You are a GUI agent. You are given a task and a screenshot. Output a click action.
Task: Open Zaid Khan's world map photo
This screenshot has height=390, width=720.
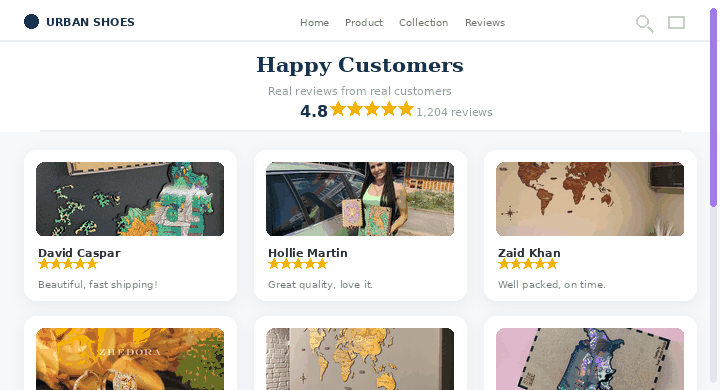[x=590, y=199]
